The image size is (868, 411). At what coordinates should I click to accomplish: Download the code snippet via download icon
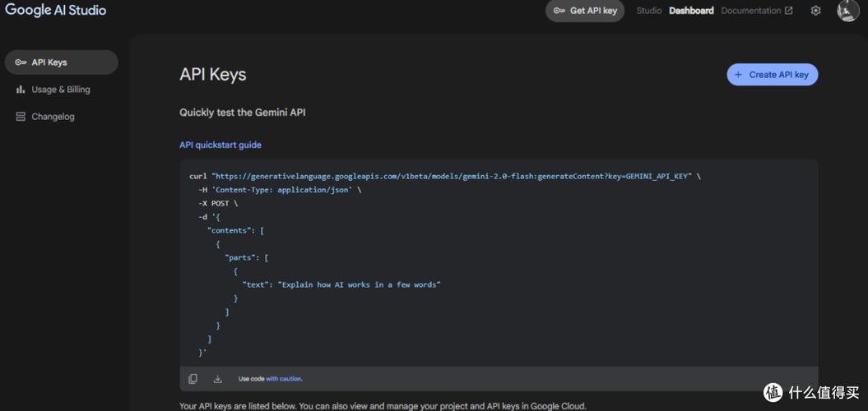tap(217, 379)
